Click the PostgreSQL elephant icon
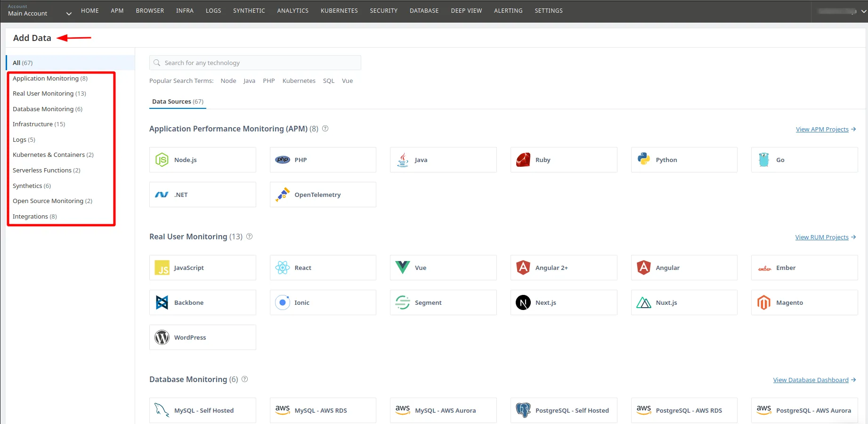The width and height of the screenshot is (868, 424). tap(523, 410)
